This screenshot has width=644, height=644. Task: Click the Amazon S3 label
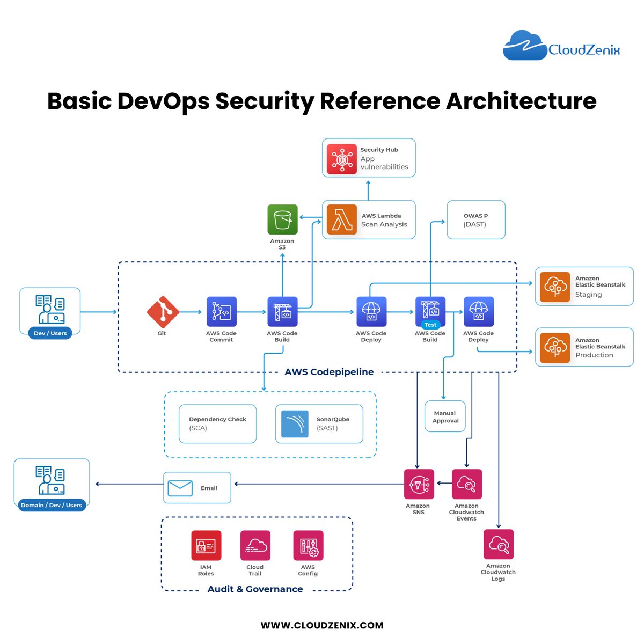click(282, 244)
